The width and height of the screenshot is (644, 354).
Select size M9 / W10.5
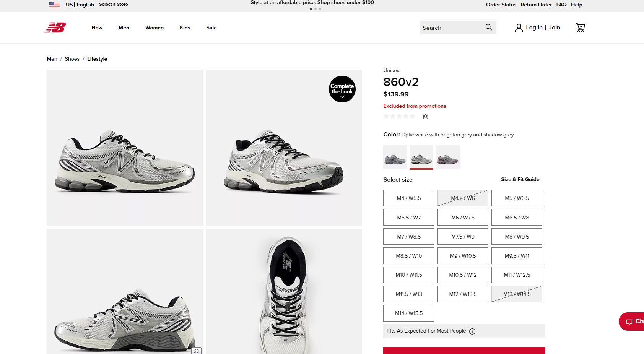click(x=463, y=256)
